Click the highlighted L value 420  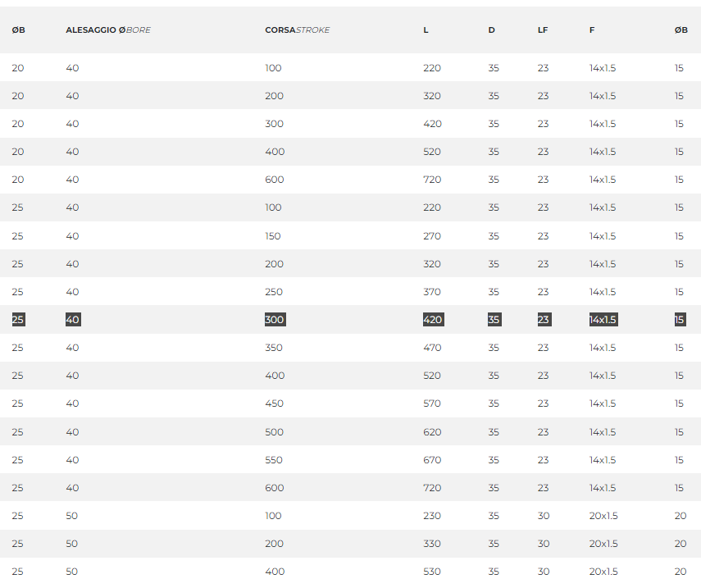point(433,320)
